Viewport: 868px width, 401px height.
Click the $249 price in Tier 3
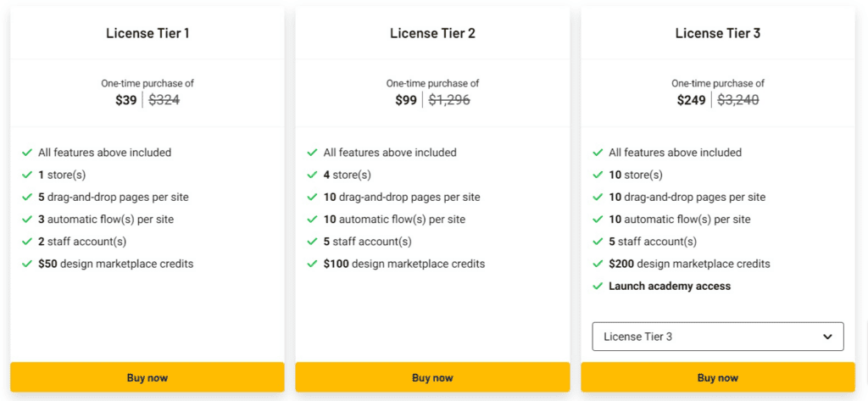(692, 100)
